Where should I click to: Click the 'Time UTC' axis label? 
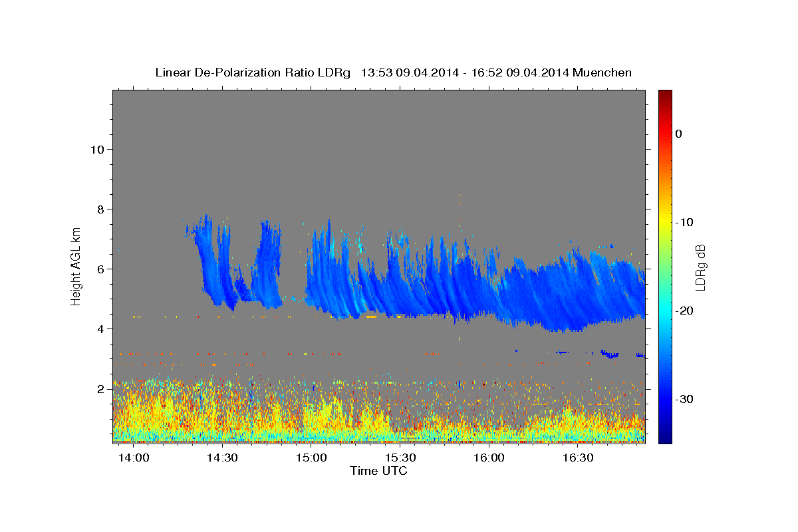378,471
